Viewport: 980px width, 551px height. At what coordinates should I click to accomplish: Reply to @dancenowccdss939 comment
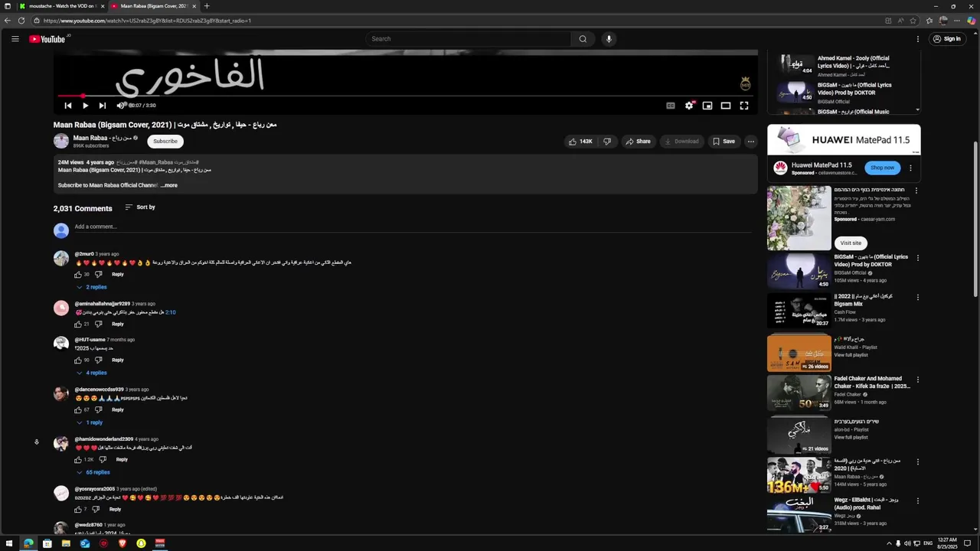pyautogui.click(x=118, y=409)
